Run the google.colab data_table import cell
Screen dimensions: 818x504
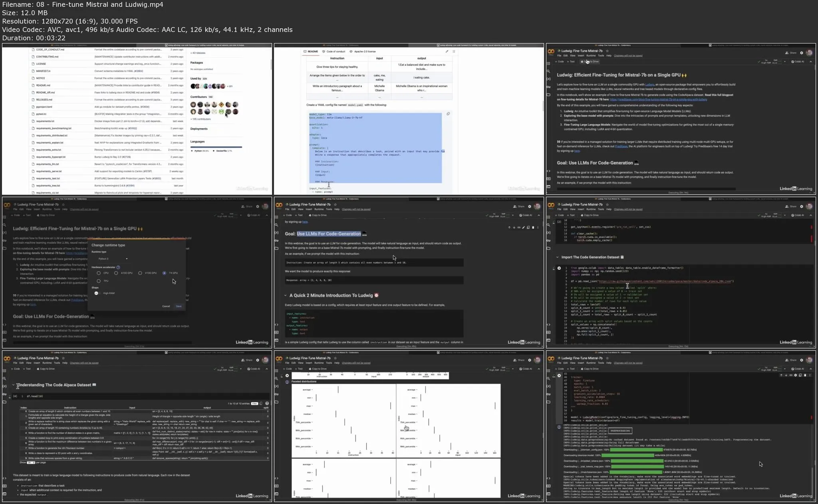click(x=559, y=268)
